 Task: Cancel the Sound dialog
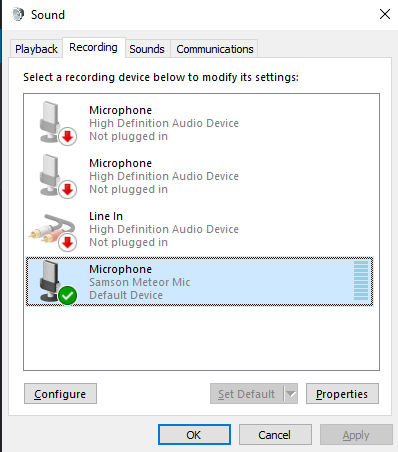point(275,435)
